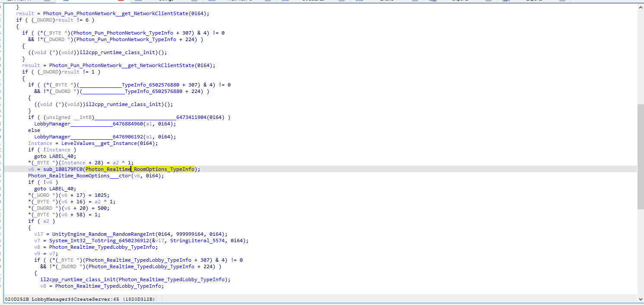Image resolution: width=644 pixels, height=305 pixels.
Task: Click goto LABEL_40 under the !Instance check
Action: 55,156
